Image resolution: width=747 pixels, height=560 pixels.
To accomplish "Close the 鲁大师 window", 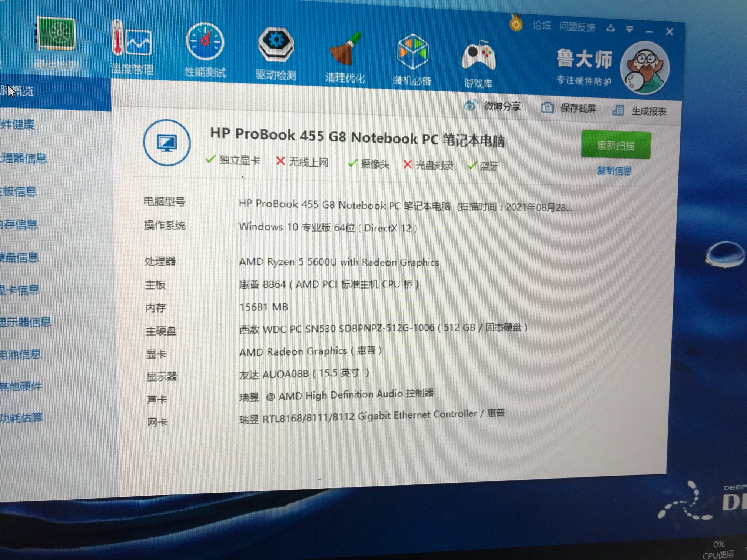I will pyautogui.click(x=669, y=32).
